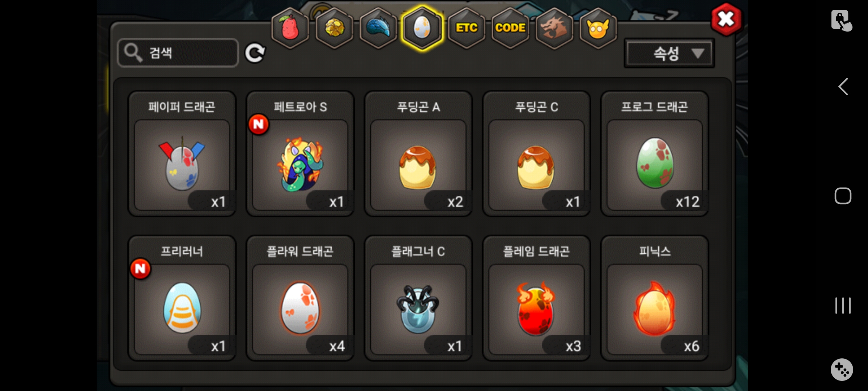This screenshot has height=391, width=868.
Task: Select the 피닉스 flaming egg
Action: coord(655,298)
